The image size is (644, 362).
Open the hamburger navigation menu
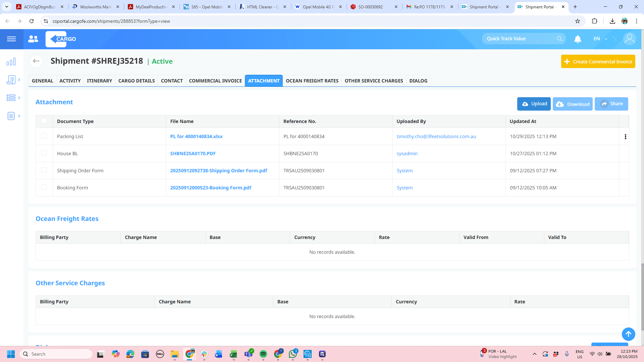pyautogui.click(x=11, y=39)
